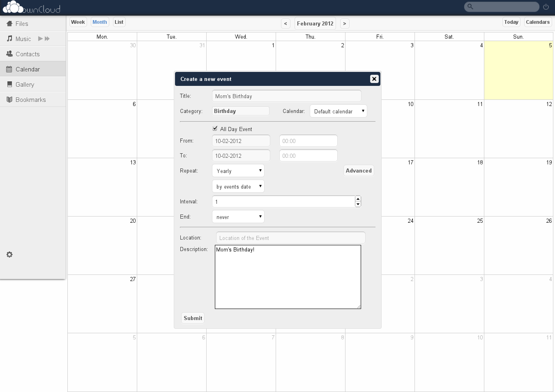
Task: Expand the by events date dropdown
Action: pos(238,187)
